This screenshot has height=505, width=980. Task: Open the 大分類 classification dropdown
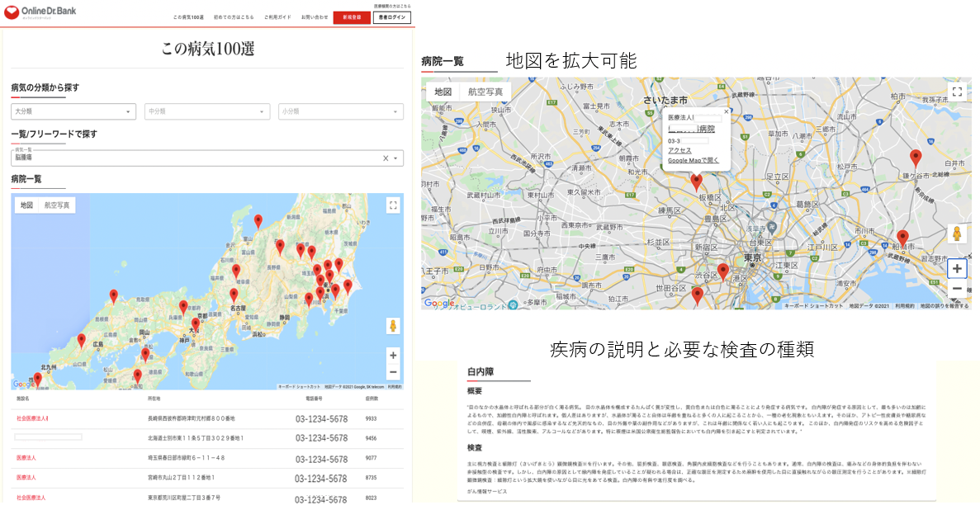[x=73, y=111]
